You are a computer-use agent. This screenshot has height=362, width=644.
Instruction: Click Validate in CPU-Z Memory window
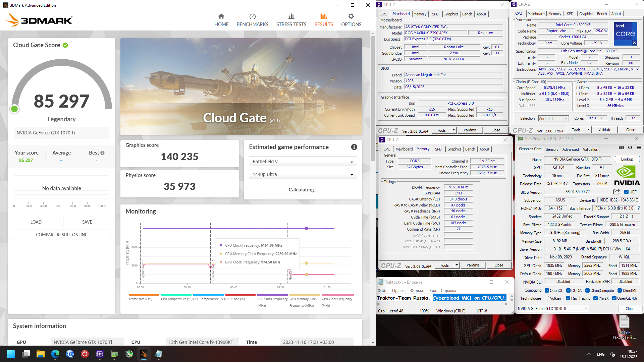473,265
